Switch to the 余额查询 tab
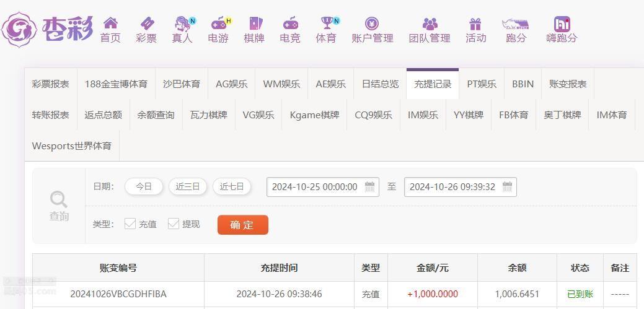The width and height of the screenshot is (644, 309). click(156, 115)
